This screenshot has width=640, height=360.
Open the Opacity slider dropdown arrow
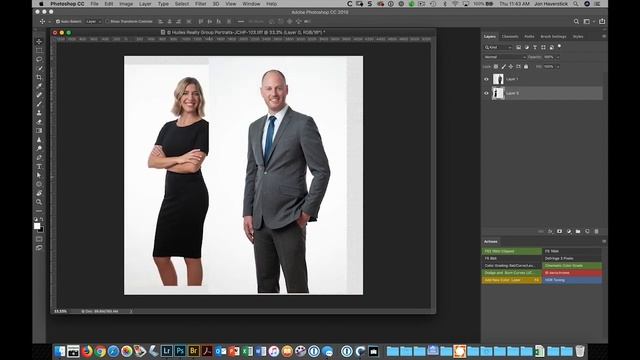[x=558, y=57]
